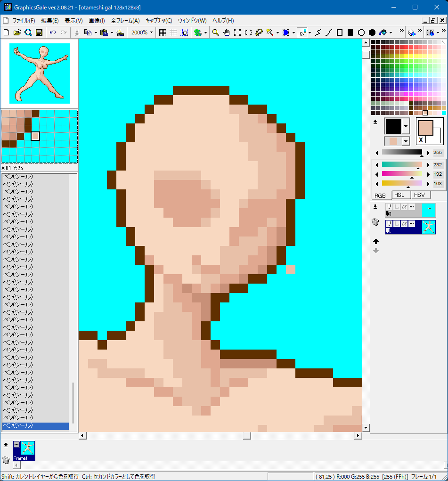Select the curve tool
448x481 pixels.
[329, 33]
